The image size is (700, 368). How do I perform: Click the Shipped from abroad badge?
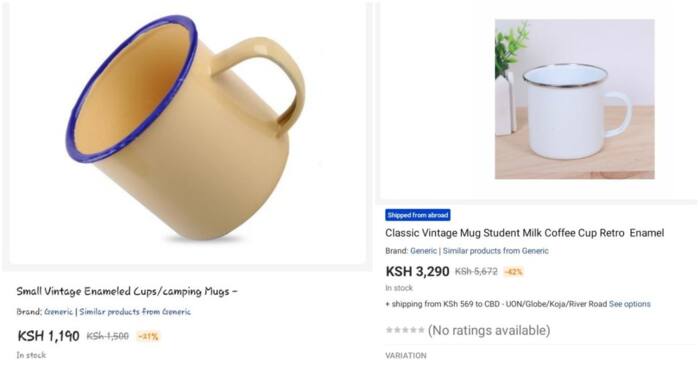click(x=417, y=215)
